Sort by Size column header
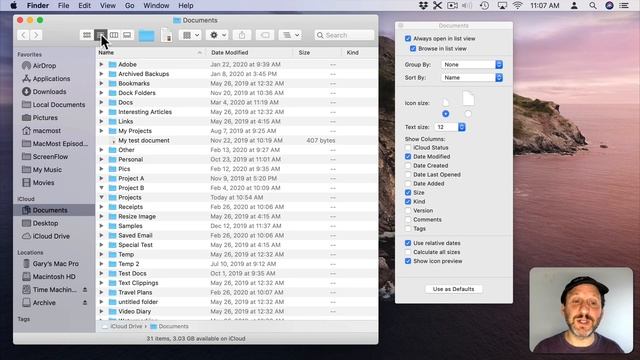 tap(316, 53)
